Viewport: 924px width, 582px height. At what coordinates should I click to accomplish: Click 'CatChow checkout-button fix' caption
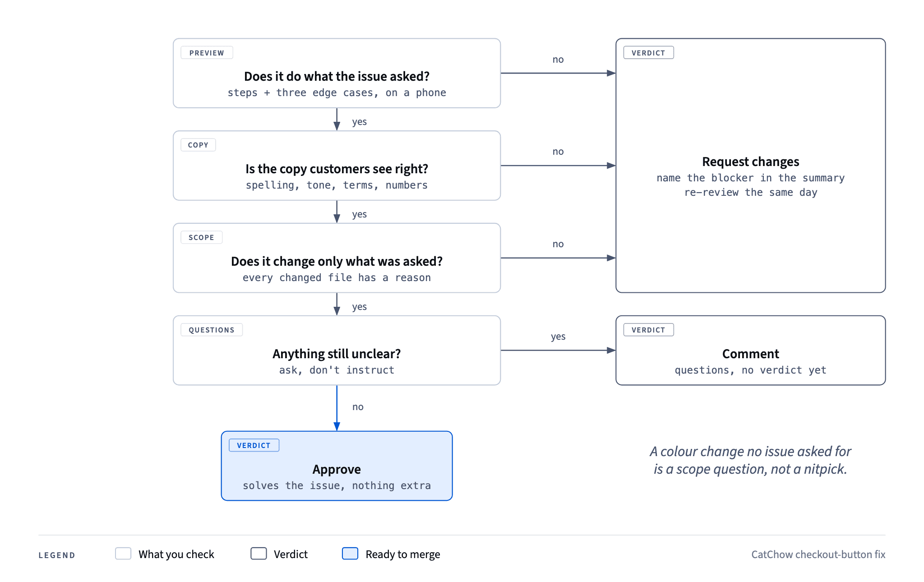tap(818, 554)
